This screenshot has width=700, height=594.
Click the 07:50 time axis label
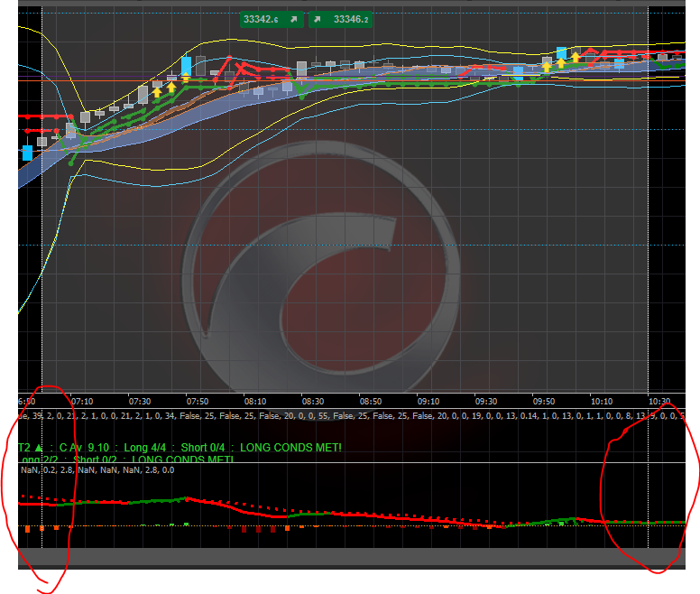(198, 402)
